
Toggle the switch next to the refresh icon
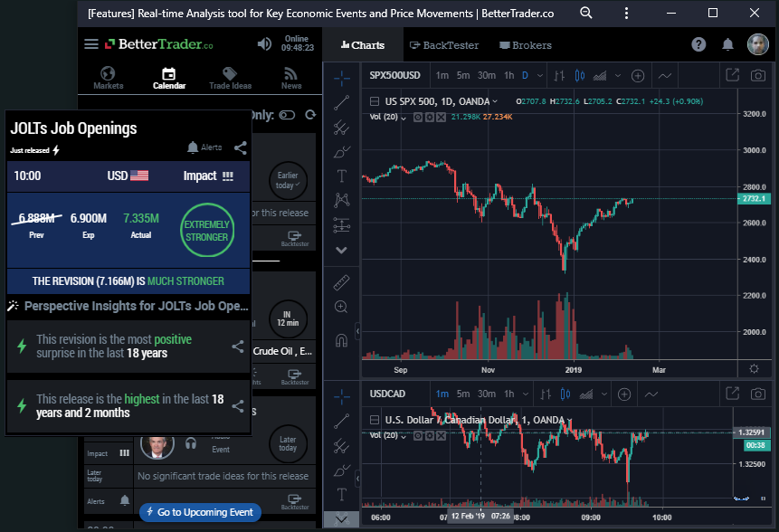pos(288,115)
